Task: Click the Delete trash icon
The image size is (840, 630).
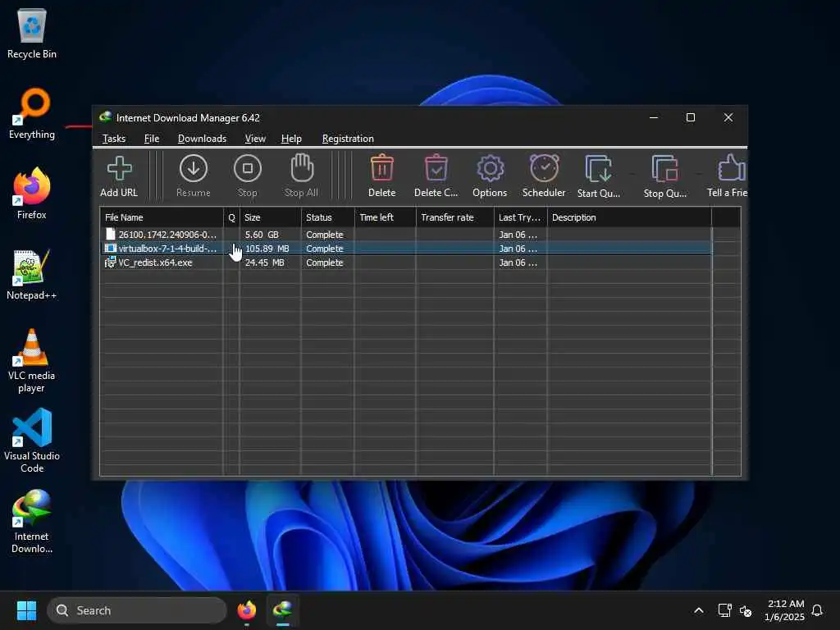Action: click(382, 168)
